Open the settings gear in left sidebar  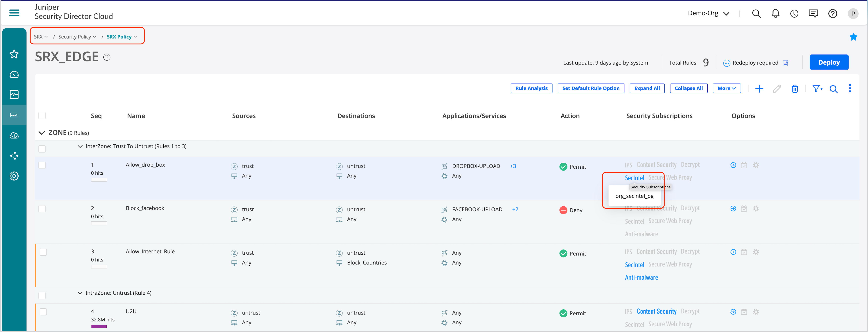click(x=14, y=176)
